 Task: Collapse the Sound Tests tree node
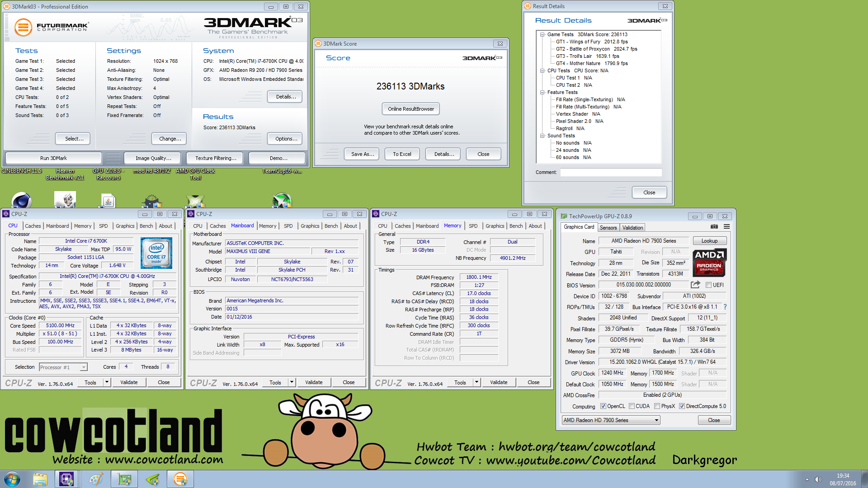542,136
